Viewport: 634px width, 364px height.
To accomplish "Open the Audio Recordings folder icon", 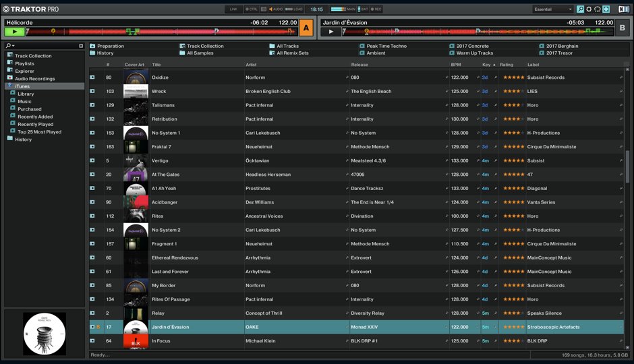I will coord(10,78).
